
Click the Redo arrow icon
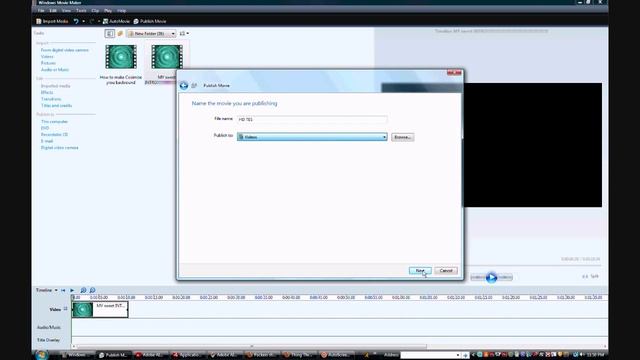tap(92, 21)
